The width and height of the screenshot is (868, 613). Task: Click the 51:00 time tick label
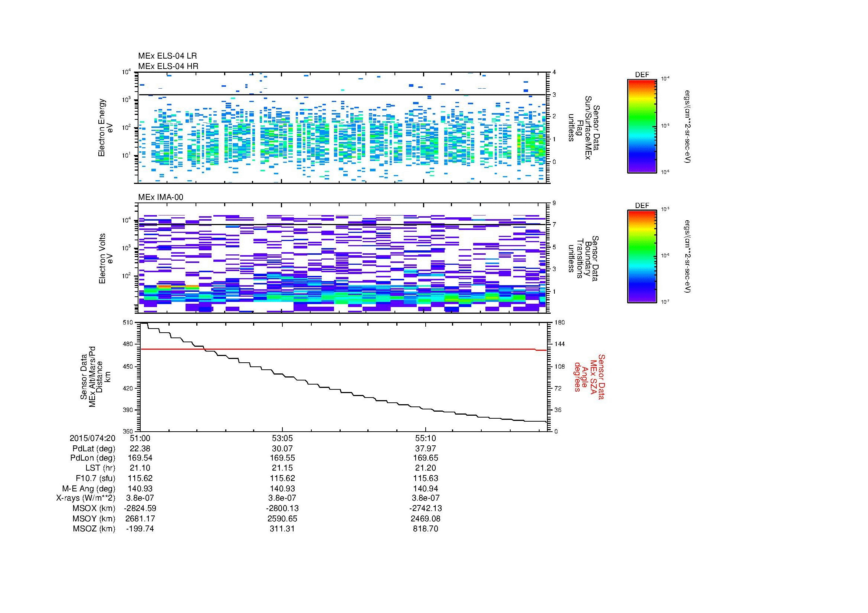(x=140, y=438)
